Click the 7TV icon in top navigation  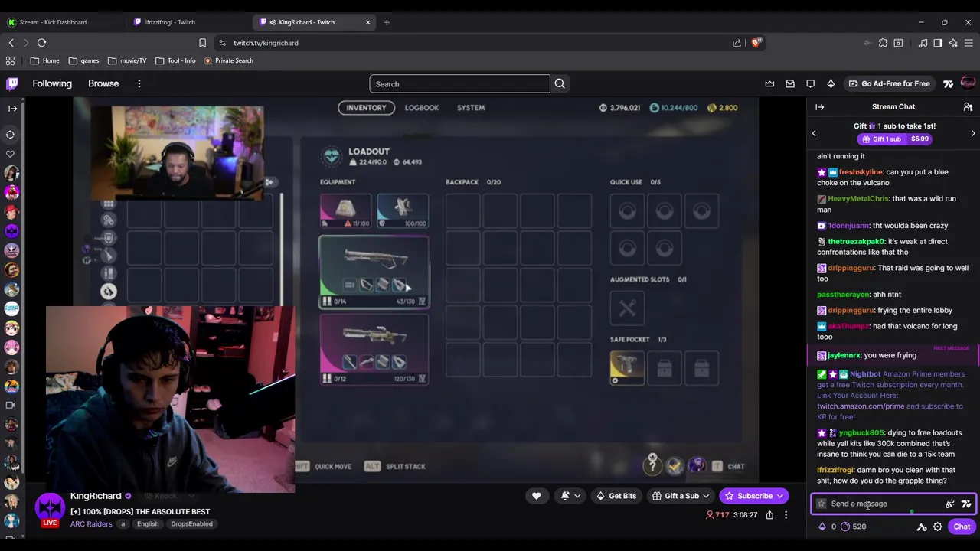(948, 83)
